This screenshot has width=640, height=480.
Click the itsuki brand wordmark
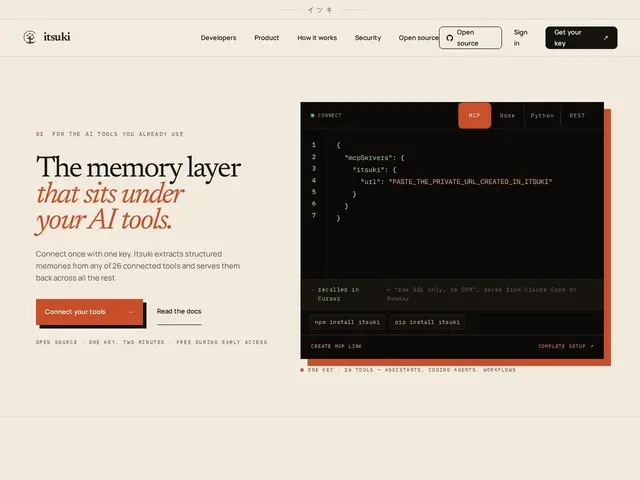[x=57, y=37]
